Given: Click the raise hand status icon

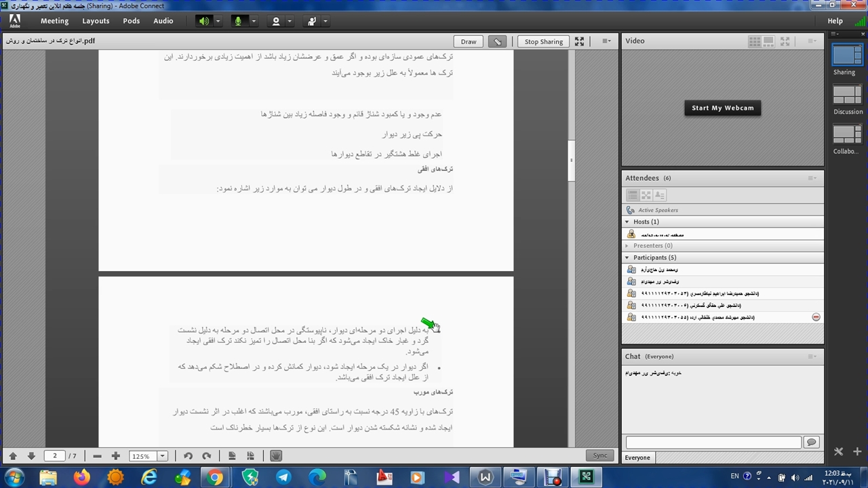Looking at the screenshot, I should [x=312, y=21].
